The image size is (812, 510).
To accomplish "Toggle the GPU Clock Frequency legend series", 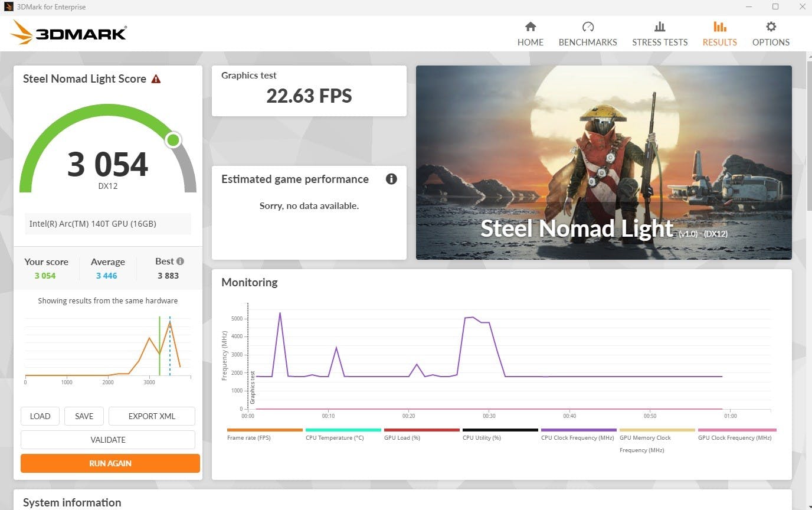I will [736, 434].
